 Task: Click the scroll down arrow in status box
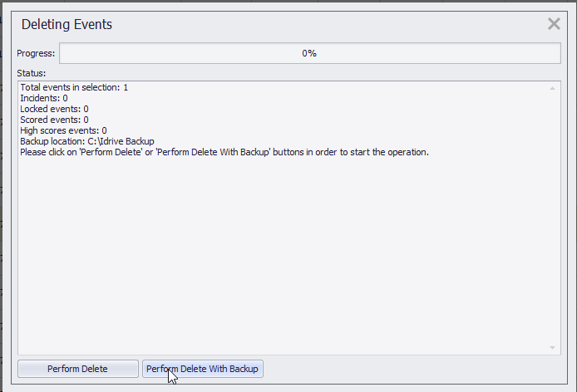(553, 347)
